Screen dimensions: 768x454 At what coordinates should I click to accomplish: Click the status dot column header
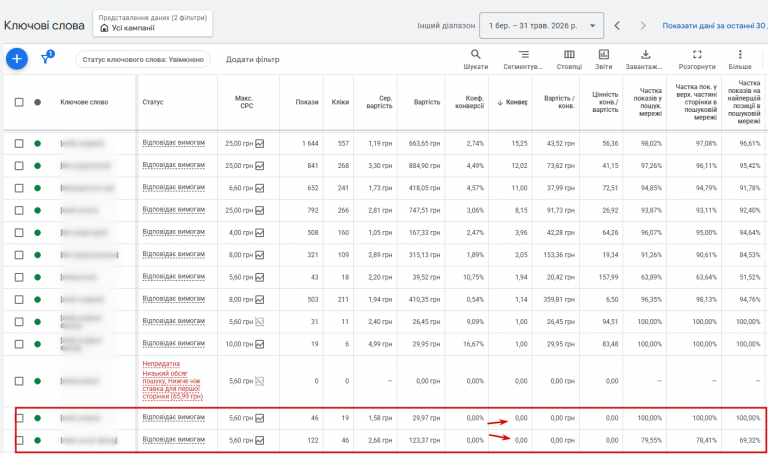(x=38, y=102)
